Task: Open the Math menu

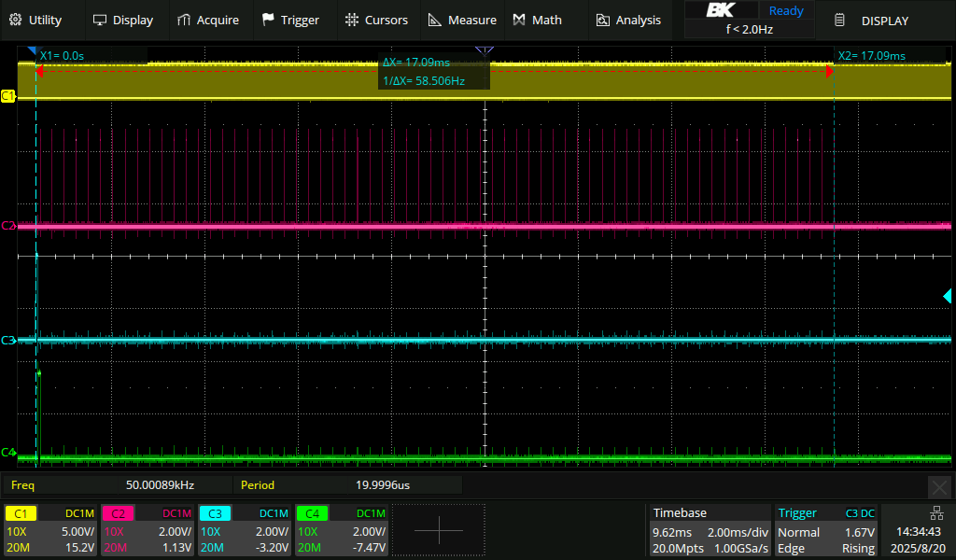Action: click(x=537, y=21)
